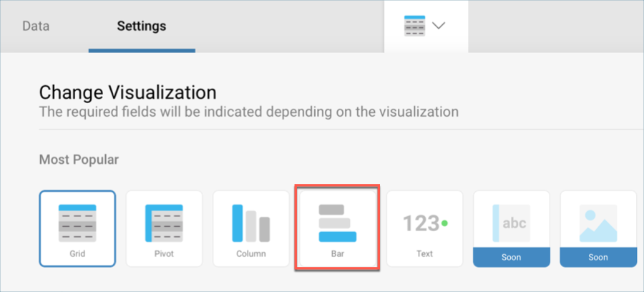Click Soon banner under abc tile
Screen dimensions: 644x292
coord(511,257)
